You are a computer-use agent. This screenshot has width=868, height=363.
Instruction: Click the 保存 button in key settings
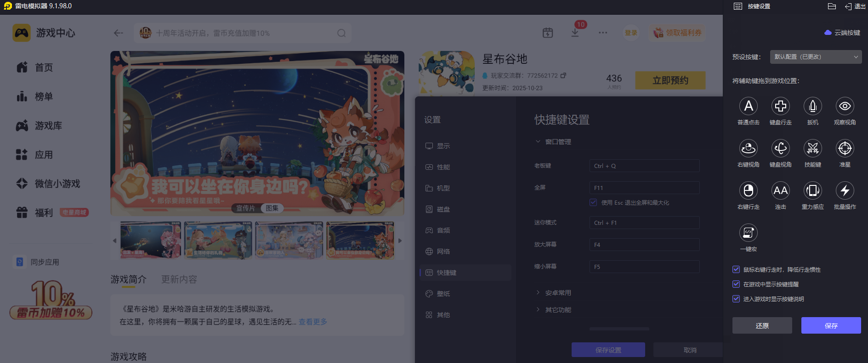click(x=831, y=325)
